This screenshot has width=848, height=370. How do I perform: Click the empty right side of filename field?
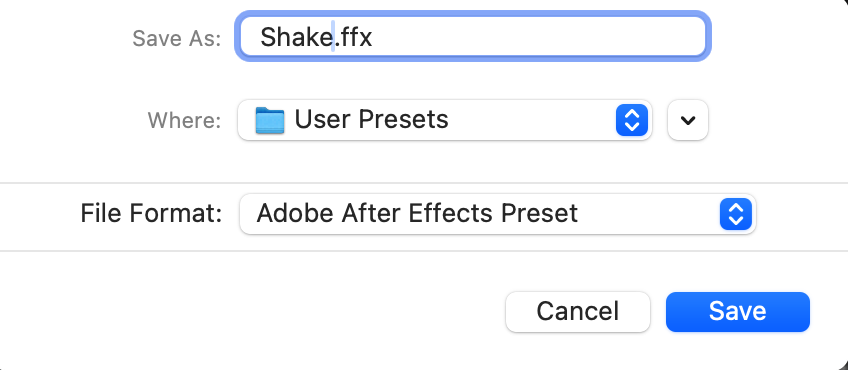click(x=541, y=37)
